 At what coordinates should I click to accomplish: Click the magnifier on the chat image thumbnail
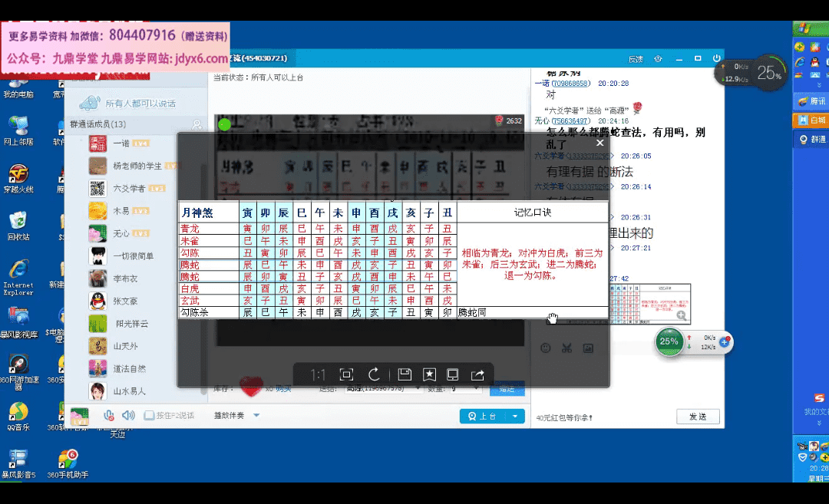pyautogui.click(x=682, y=315)
